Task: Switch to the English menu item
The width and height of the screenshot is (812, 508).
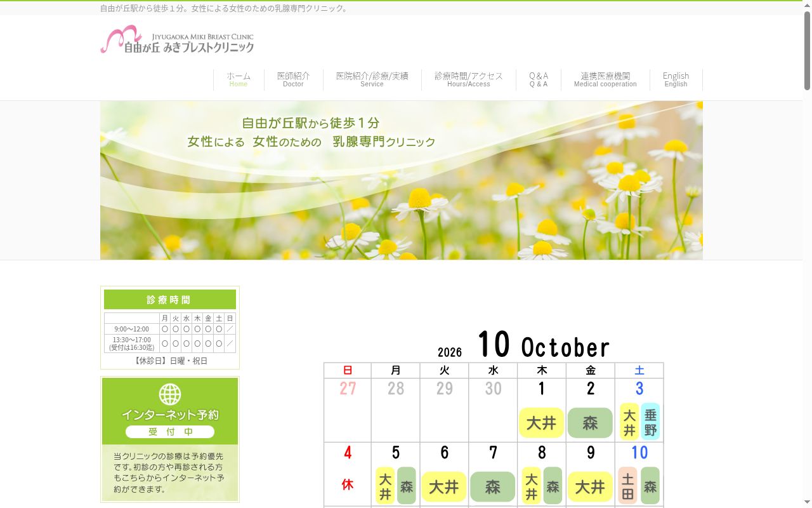Action: [676, 79]
